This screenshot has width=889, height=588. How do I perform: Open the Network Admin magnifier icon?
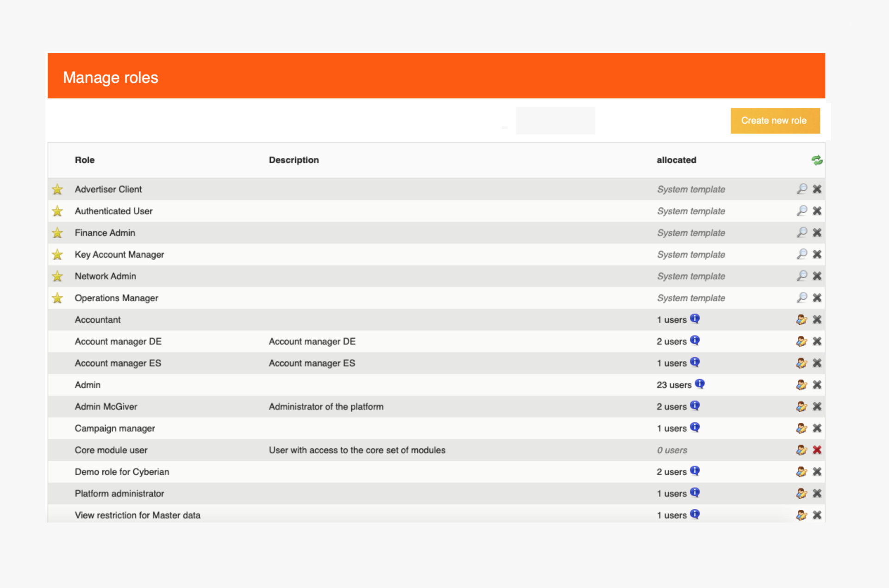click(x=802, y=276)
